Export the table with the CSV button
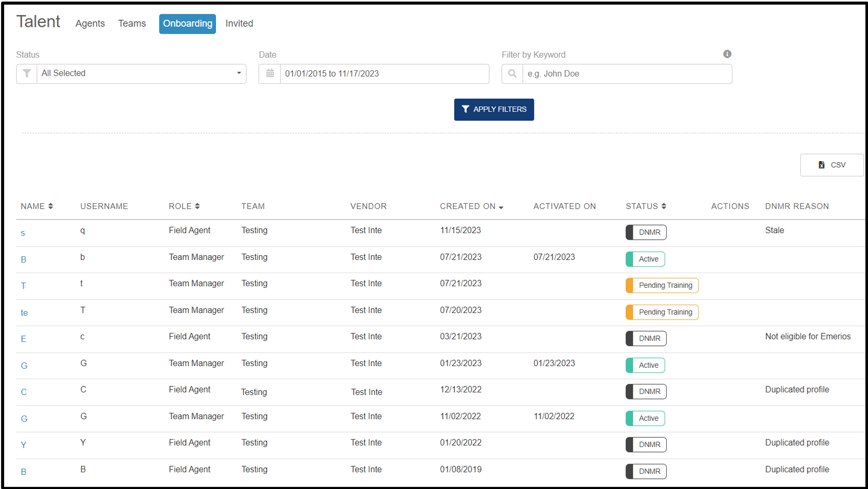 [x=832, y=165]
